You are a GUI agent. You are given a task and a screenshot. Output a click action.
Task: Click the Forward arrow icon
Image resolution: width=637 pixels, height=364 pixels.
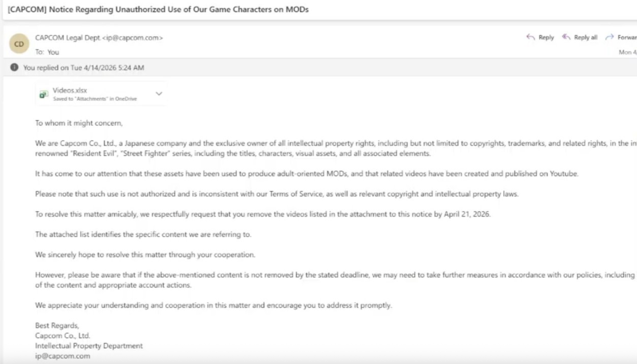[609, 37]
